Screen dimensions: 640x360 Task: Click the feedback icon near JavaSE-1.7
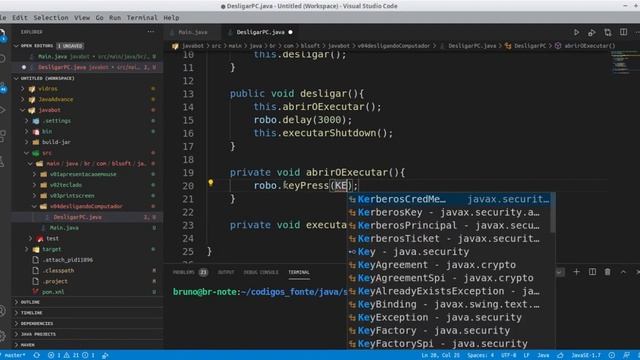click(x=627, y=355)
